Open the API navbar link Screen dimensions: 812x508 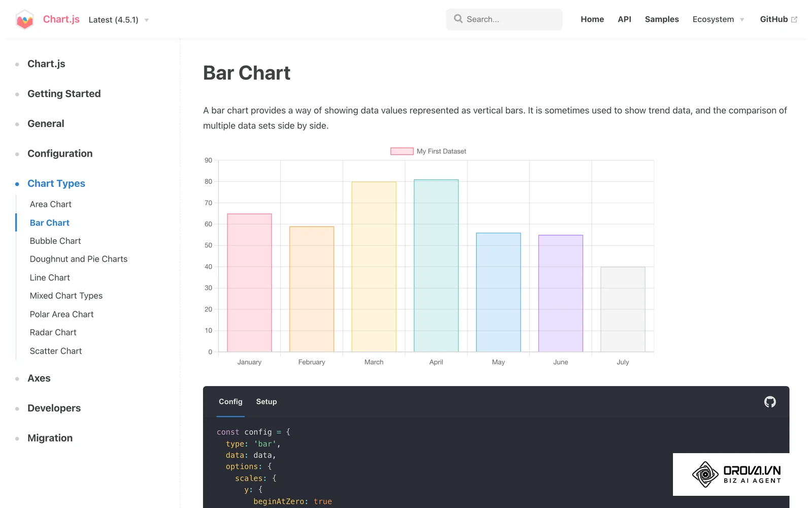(x=624, y=19)
